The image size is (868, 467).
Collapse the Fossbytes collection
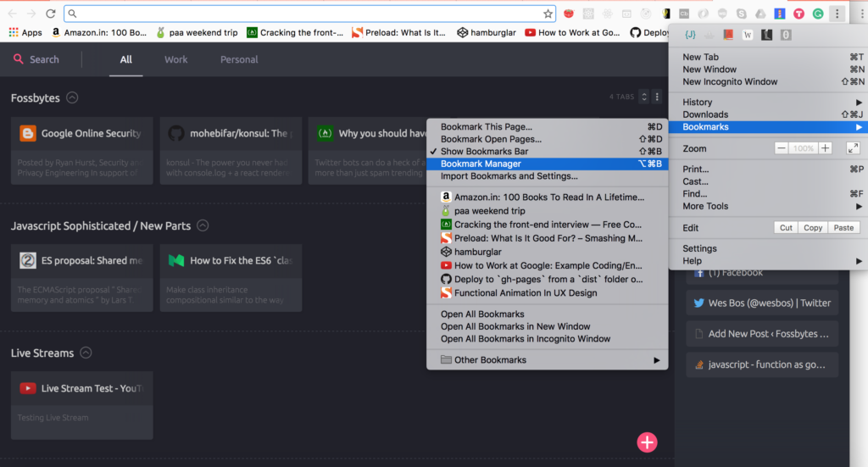click(x=72, y=98)
